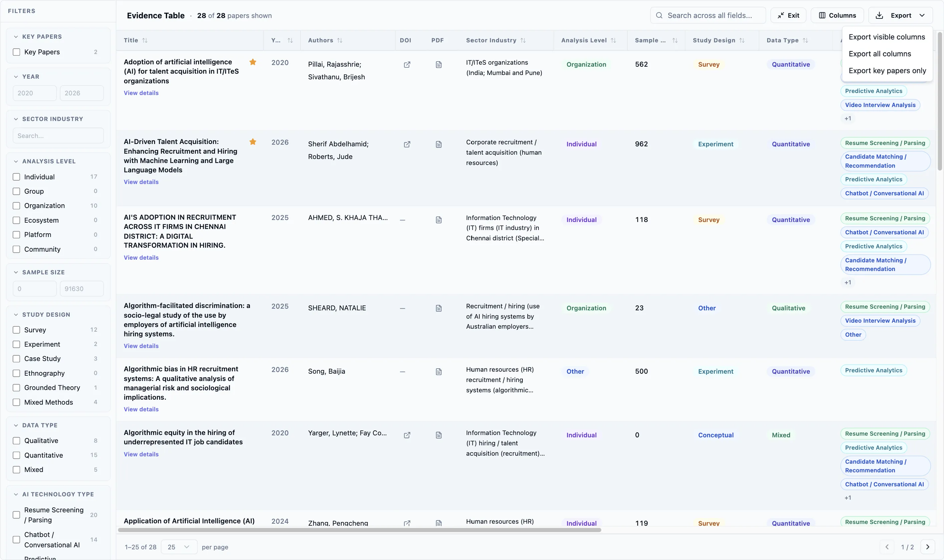Click the minimum year input field
Viewport: 944px width, 560px height.
pyautogui.click(x=35, y=93)
